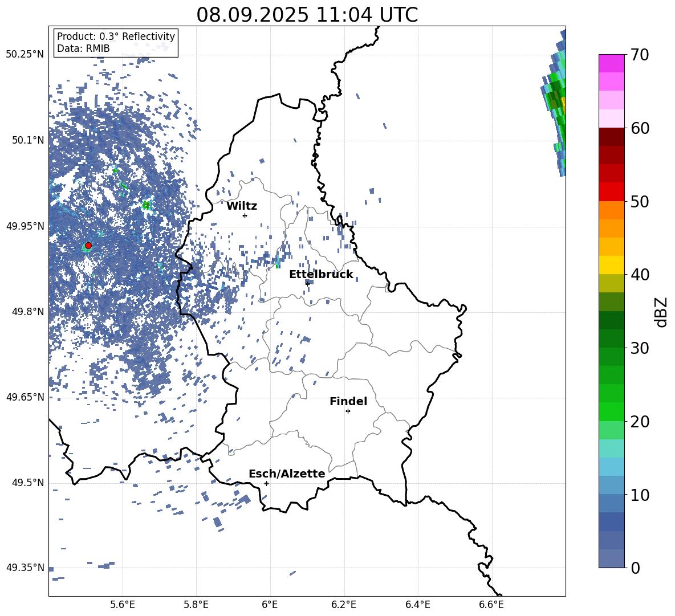675x616 pixels.
Task: Click the 49.65°N latitude label
Action: [25, 397]
